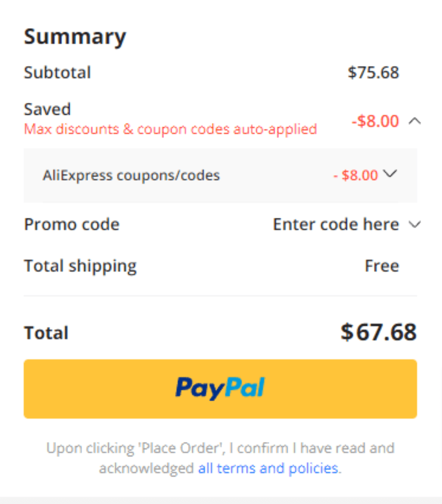Click the 'Enter code here' promo field
This screenshot has width=442, height=504.
[336, 224]
